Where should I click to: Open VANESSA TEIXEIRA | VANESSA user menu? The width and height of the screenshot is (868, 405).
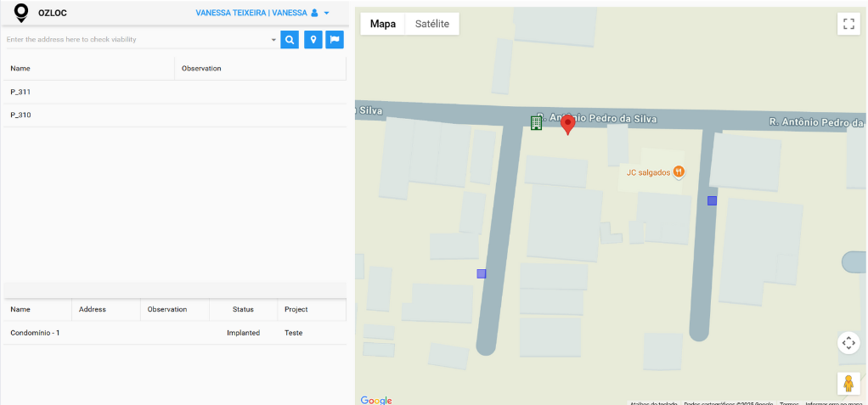point(262,13)
